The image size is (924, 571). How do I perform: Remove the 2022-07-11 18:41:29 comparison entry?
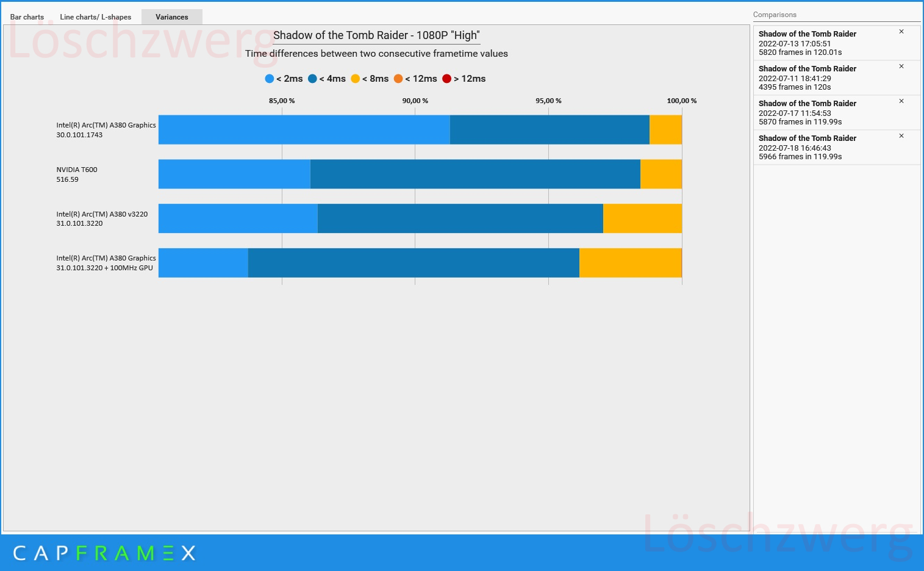pos(901,66)
